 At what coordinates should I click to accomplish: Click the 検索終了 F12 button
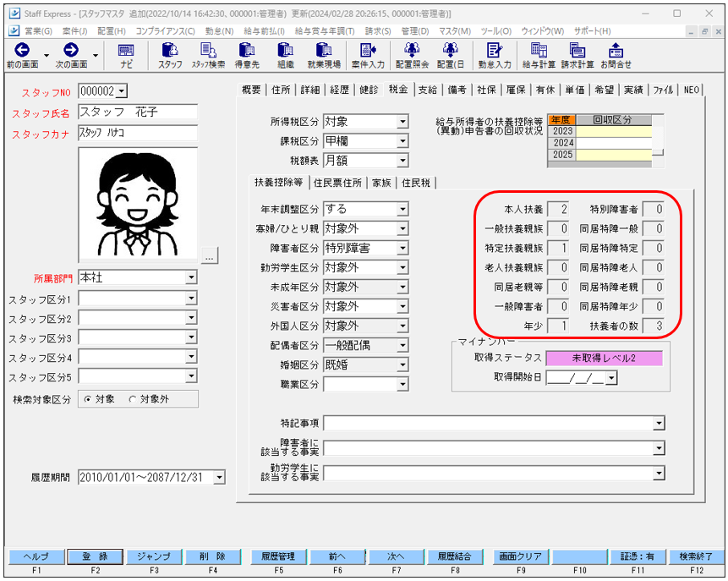tap(697, 556)
